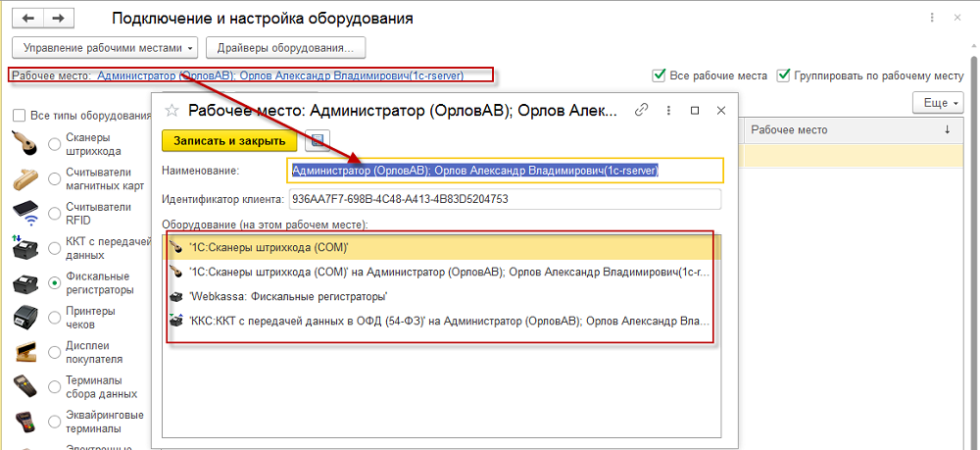Click the customer display icon
Image resolution: width=980 pixels, height=450 pixels.
pyautogui.click(x=25, y=352)
